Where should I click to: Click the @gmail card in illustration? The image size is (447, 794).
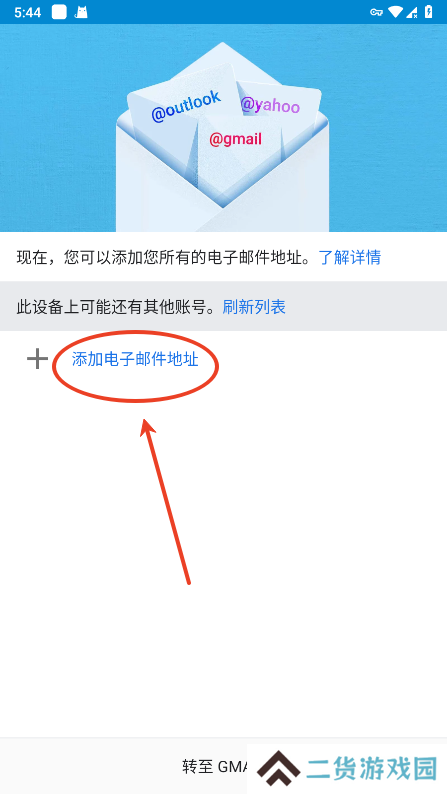pos(236,139)
